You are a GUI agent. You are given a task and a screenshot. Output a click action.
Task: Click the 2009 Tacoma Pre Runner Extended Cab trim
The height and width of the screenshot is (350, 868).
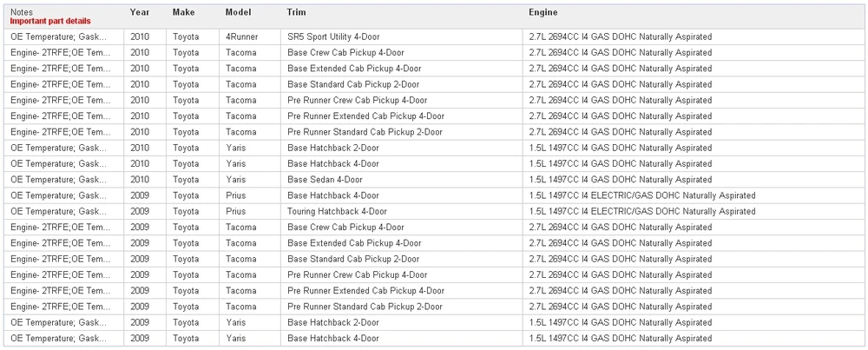coord(366,291)
